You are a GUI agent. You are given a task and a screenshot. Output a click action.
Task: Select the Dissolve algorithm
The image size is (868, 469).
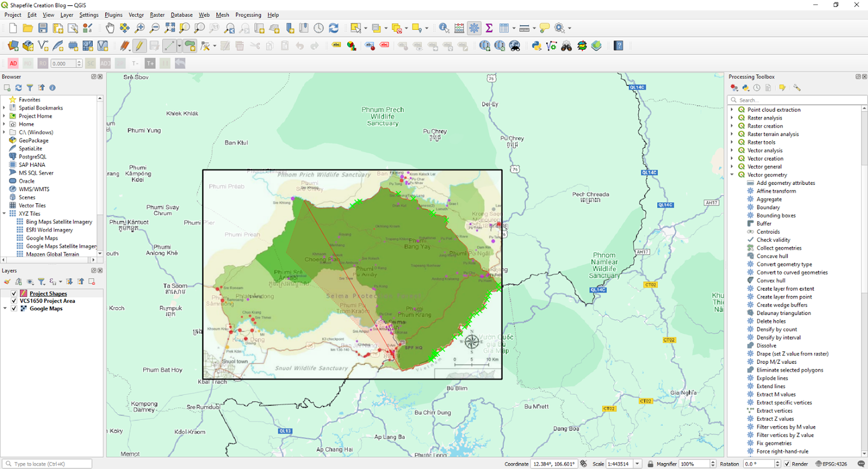coord(766,345)
